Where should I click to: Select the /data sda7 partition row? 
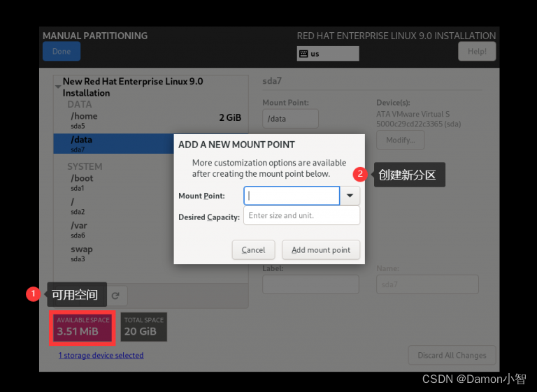click(114, 144)
